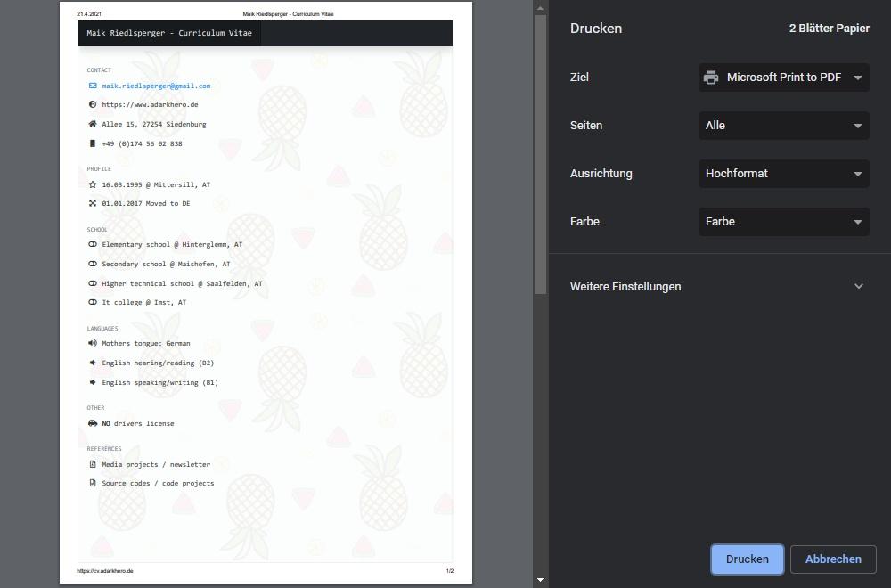Click 'Higher technical school @ Saalfelden, AT' text
This screenshot has width=891, height=588.
pyautogui.click(x=182, y=283)
